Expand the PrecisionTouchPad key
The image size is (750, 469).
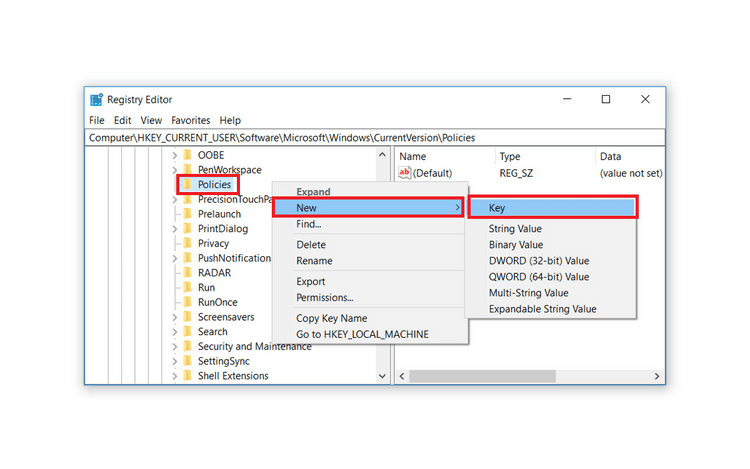click(x=175, y=200)
